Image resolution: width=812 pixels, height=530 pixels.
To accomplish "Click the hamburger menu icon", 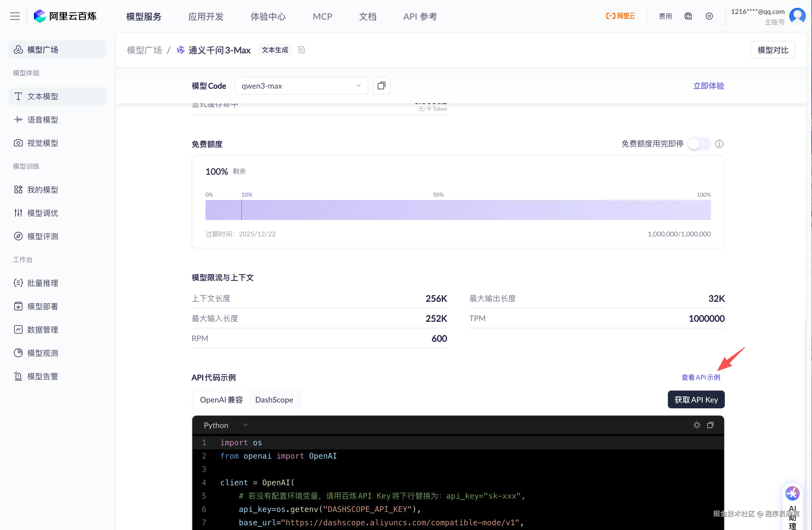I will point(15,16).
